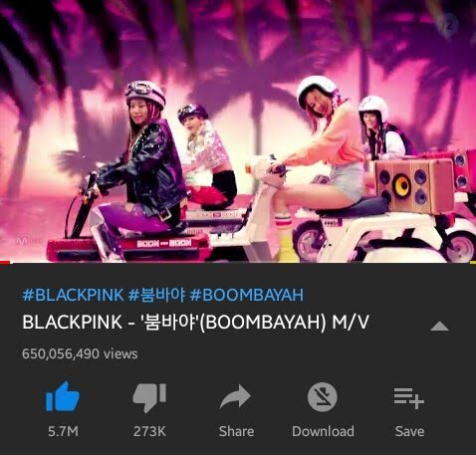Tap the 5.7M likes count
Viewport: 476px width, 455px height.
coord(63,431)
